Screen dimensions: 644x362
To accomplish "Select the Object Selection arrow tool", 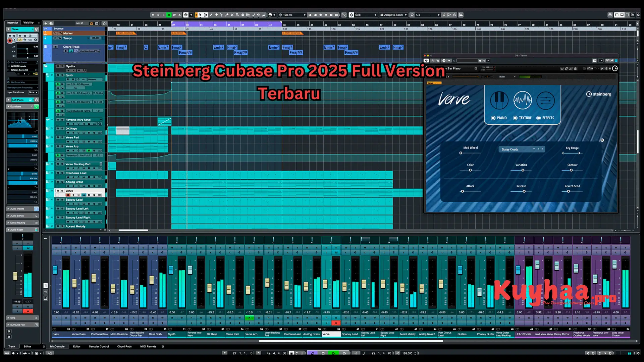I will [200, 15].
